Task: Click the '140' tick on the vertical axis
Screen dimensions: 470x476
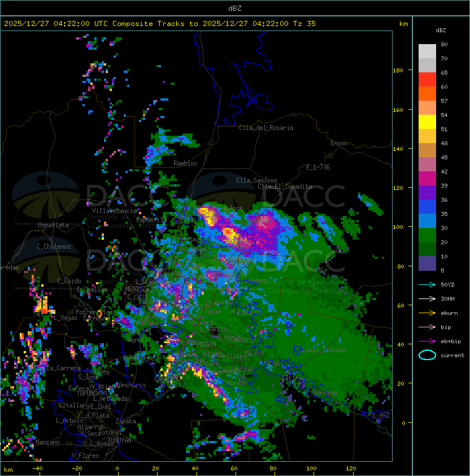Action: (398, 149)
